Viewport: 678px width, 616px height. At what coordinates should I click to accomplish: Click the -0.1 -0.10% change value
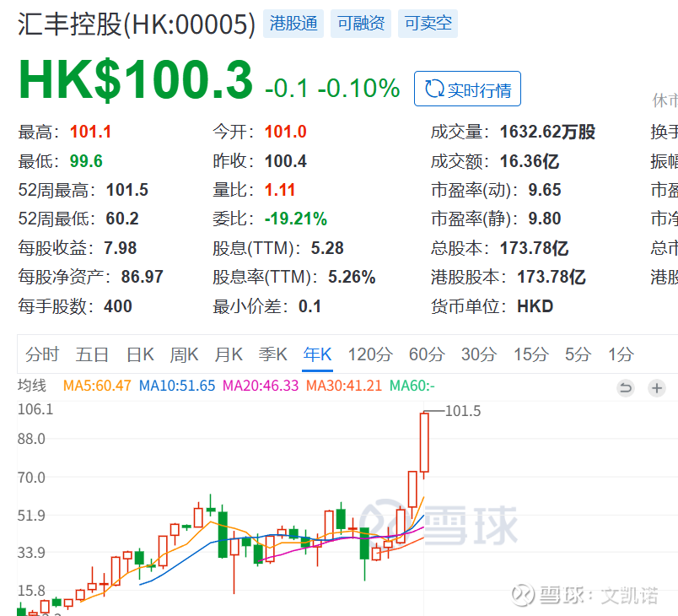point(332,89)
